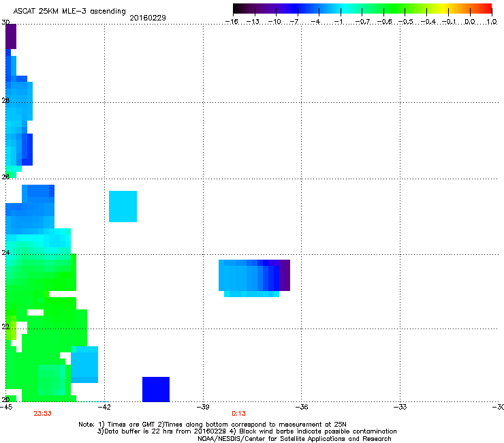
Task: Click the longitude -33 axis label
Action: click(400, 407)
